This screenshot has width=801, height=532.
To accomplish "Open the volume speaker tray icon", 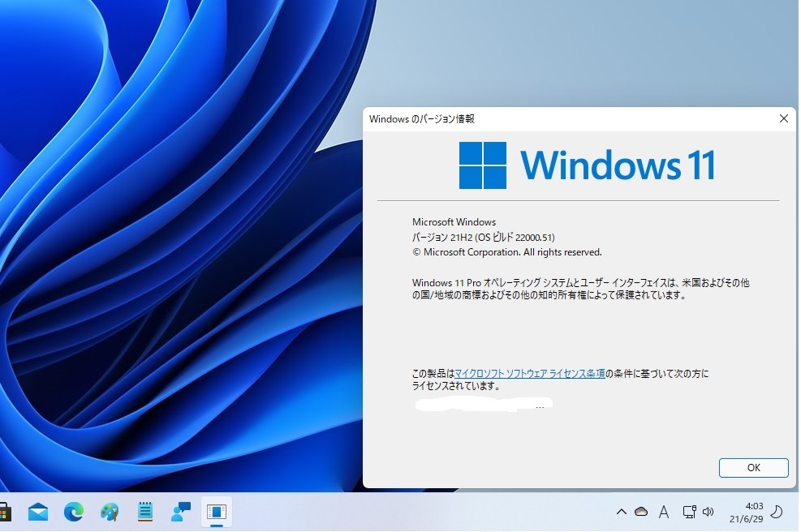I will point(708,512).
